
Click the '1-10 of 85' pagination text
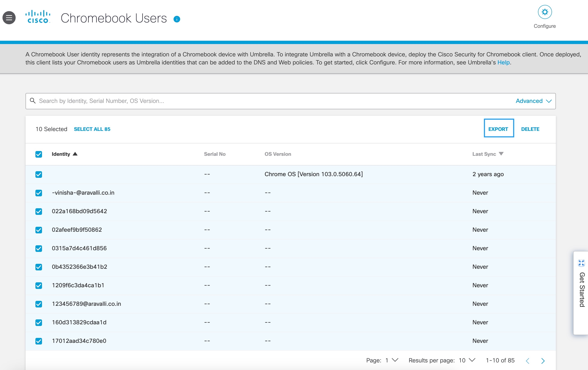[500, 360]
